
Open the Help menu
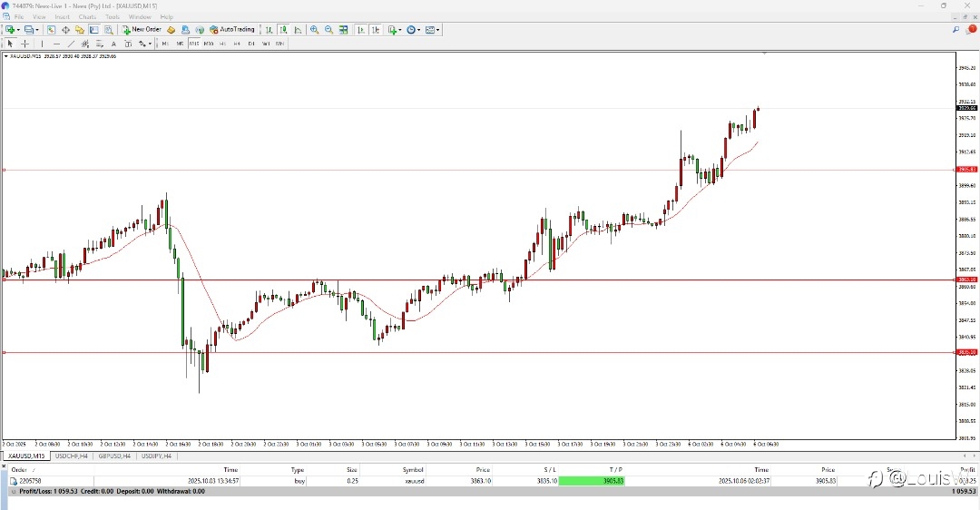pos(166,17)
